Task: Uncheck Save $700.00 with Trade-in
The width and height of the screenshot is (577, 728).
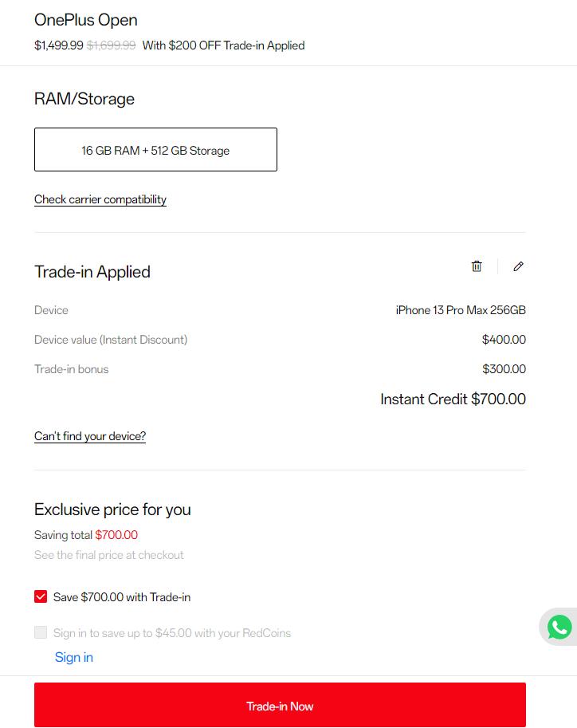Action: pyautogui.click(x=41, y=596)
